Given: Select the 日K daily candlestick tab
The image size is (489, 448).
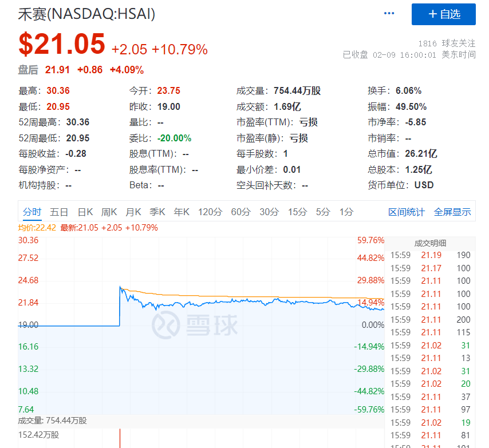Looking at the screenshot, I should tap(85, 212).
